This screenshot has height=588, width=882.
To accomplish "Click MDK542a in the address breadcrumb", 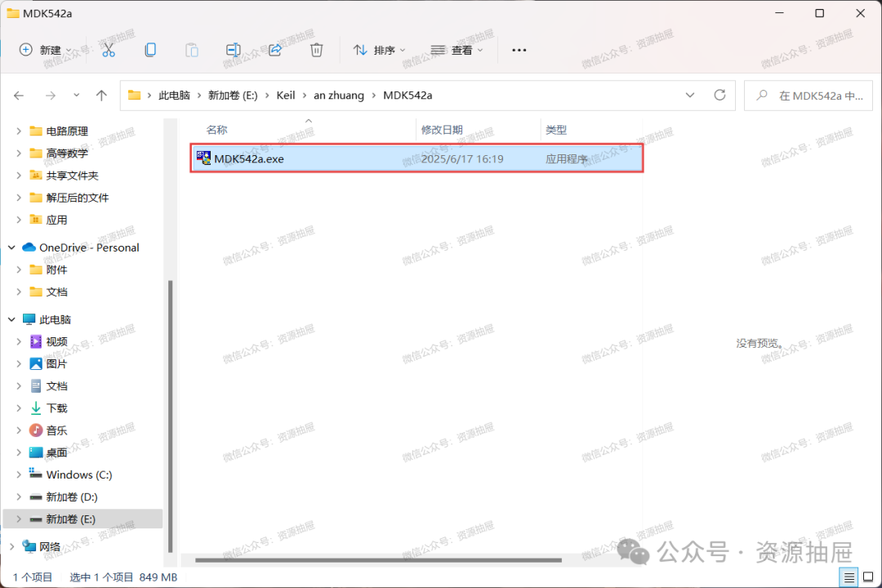I will 408,95.
